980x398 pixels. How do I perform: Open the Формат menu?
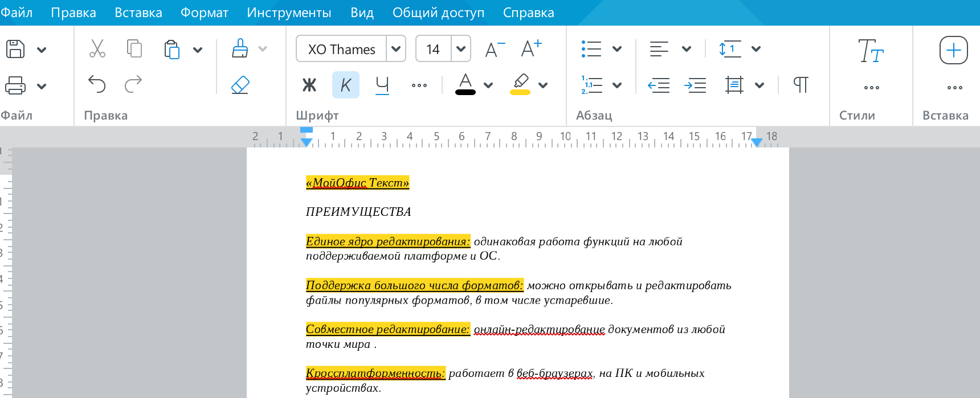pos(204,13)
